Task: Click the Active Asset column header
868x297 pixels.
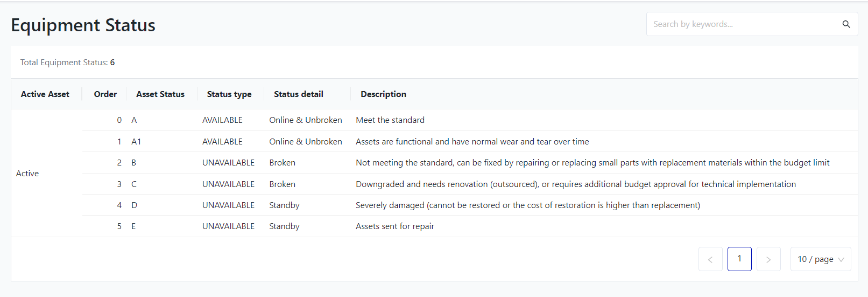Action: [45, 94]
